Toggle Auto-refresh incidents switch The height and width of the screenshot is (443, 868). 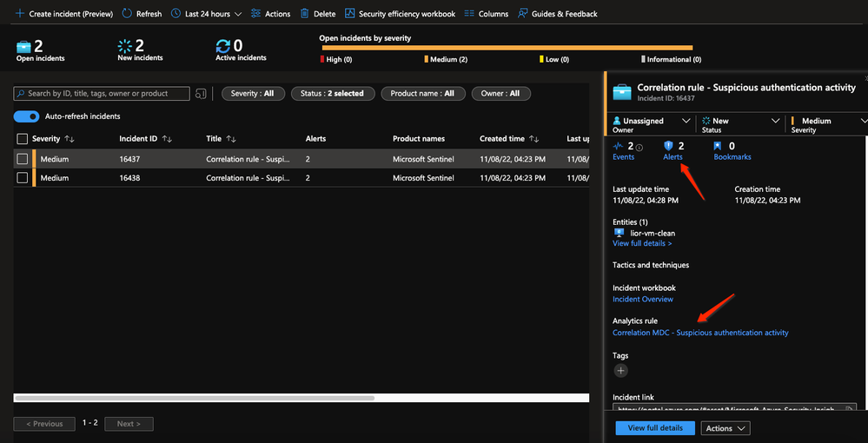pos(27,116)
